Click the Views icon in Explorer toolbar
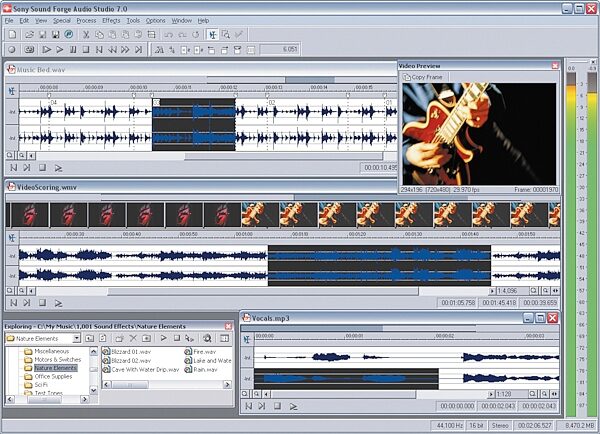The image size is (600, 434). point(225,338)
